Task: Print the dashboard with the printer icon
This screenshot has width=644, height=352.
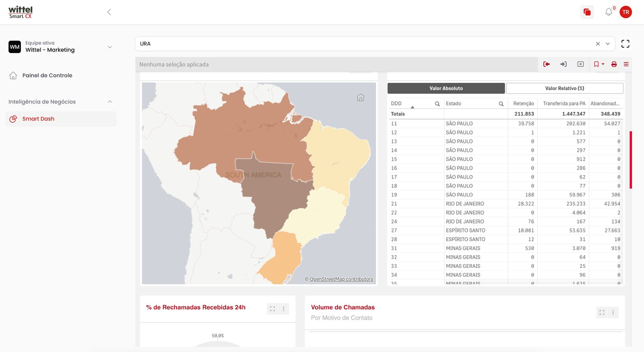Action: coord(614,64)
